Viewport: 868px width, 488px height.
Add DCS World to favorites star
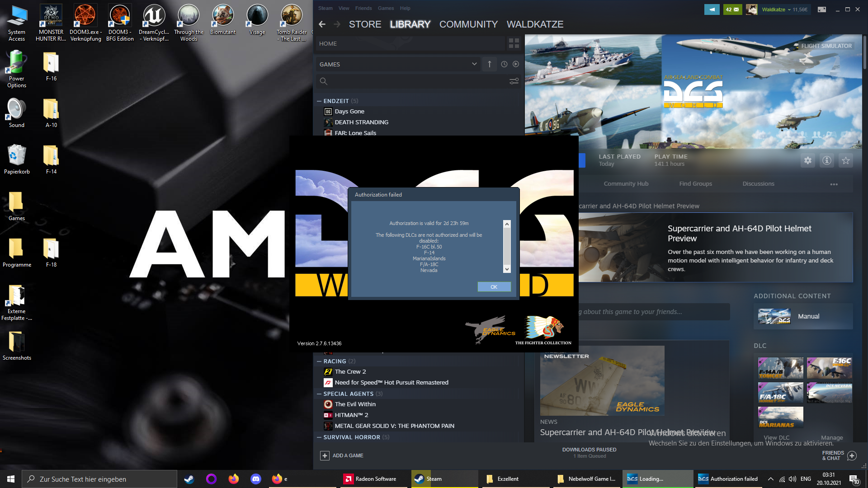pos(846,160)
